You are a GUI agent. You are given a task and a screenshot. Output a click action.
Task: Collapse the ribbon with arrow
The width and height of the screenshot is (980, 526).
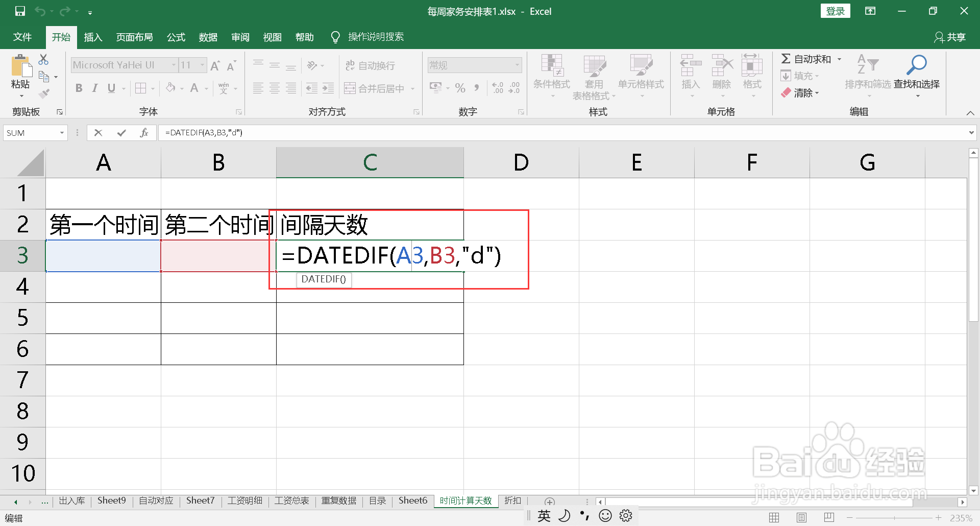point(970,113)
